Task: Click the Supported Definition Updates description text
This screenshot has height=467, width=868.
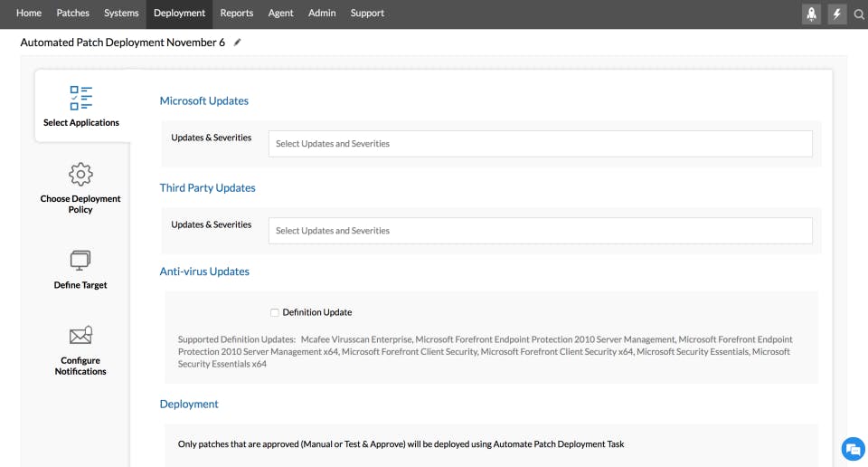Action: coord(485,351)
